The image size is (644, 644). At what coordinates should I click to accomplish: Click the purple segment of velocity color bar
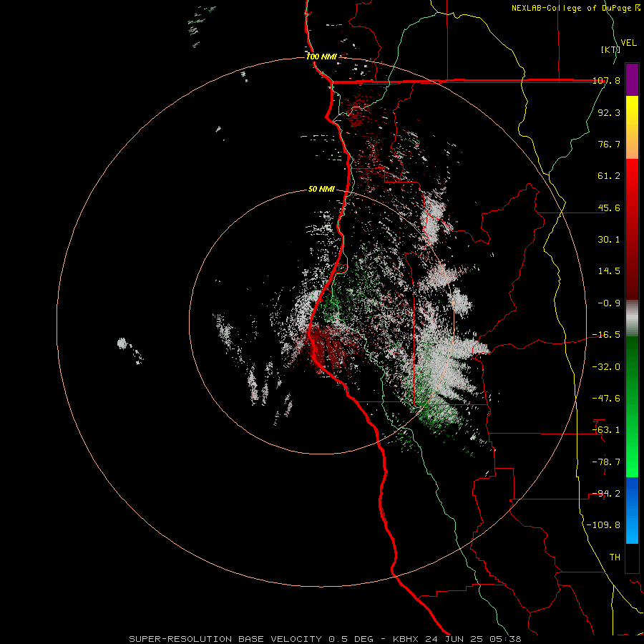[632, 79]
